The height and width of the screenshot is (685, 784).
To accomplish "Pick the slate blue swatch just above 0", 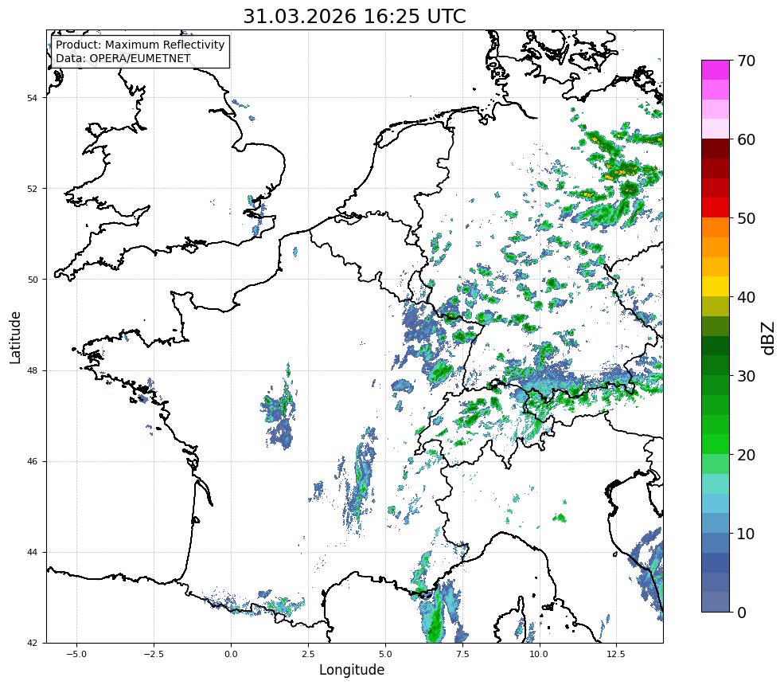I will tap(716, 602).
